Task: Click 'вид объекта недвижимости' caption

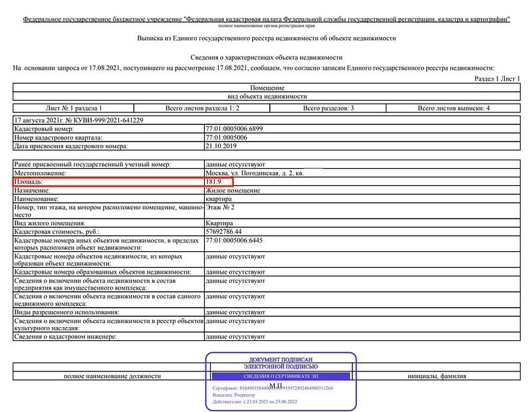Action: tap(267, 96)
